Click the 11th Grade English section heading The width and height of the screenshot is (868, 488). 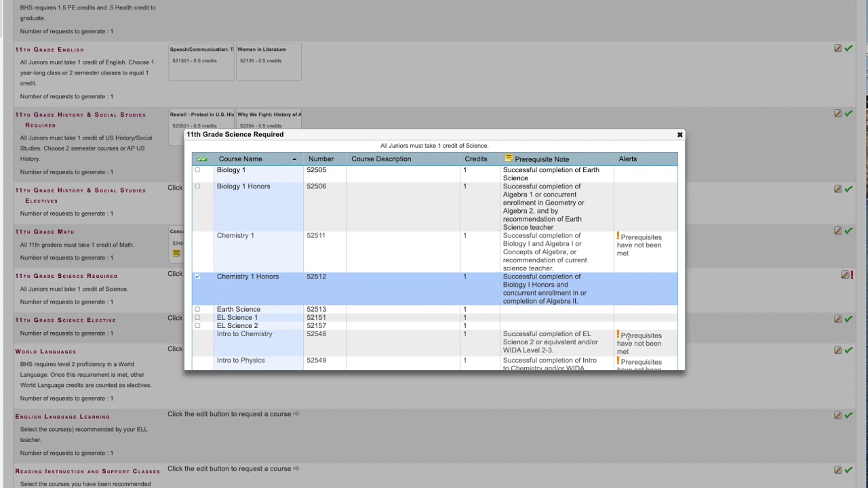[50, 49]
